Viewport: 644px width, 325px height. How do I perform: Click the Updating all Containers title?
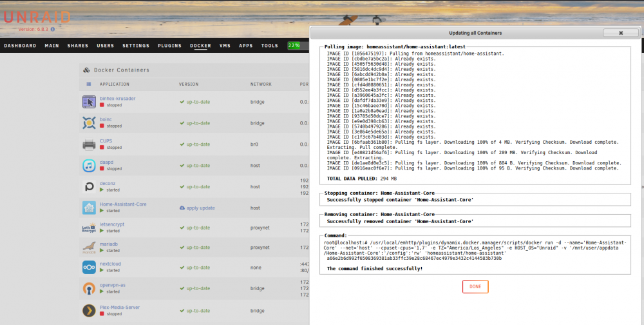point(475,33)
